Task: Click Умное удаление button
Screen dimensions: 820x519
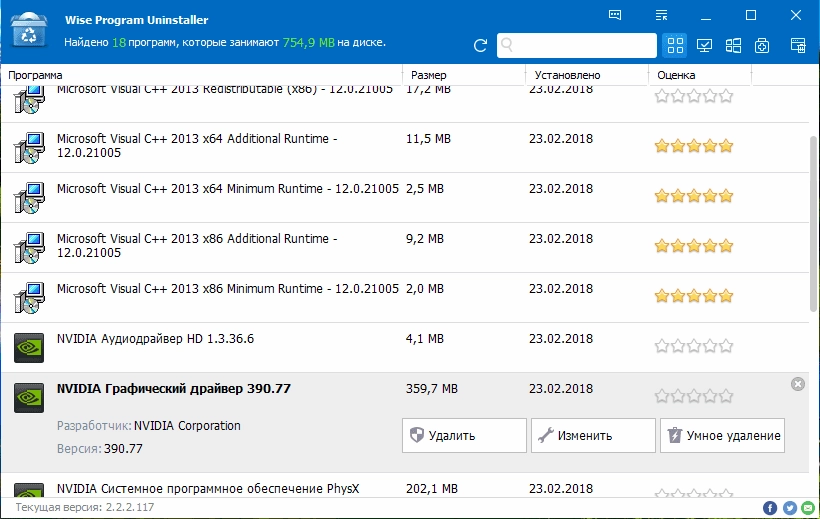Action: click(x=722, y=435)
